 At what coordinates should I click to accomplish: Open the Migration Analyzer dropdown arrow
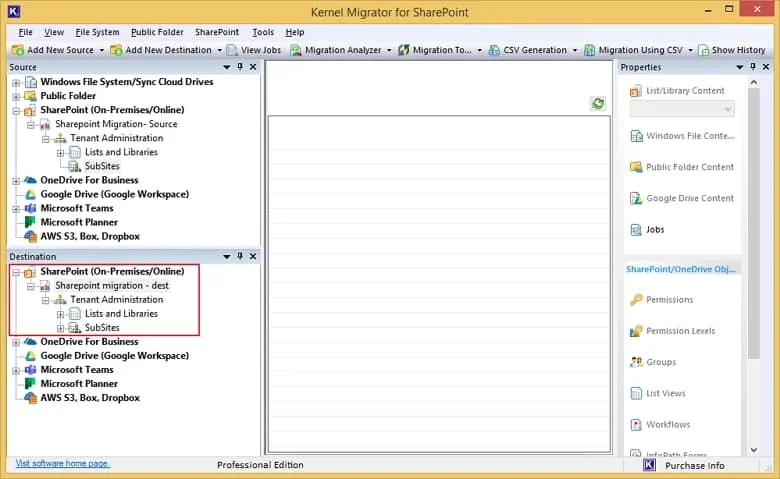click(389, 50)
